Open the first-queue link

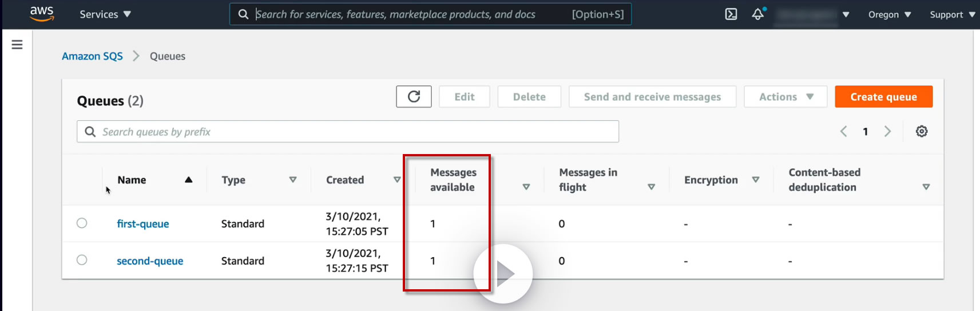tap(143, 224)
